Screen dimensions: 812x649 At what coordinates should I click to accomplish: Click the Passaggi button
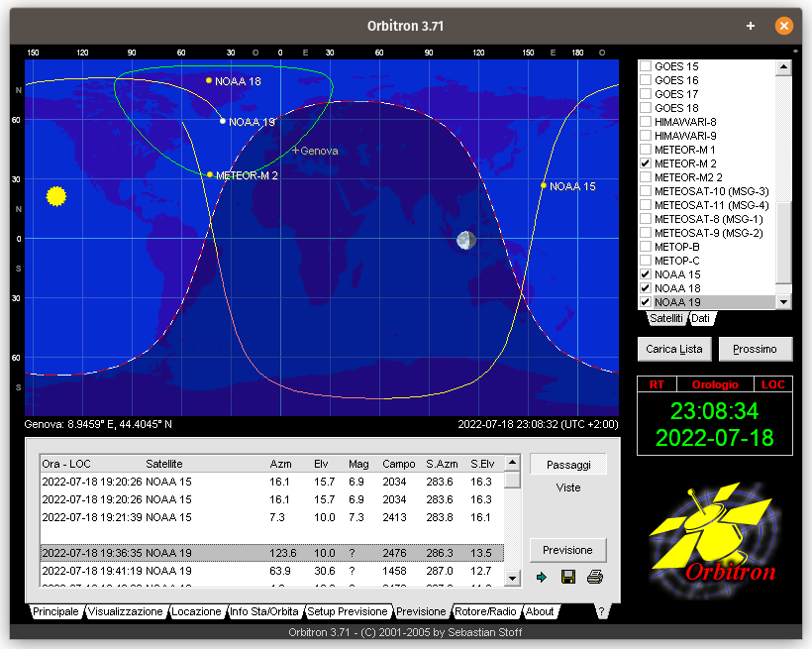(568, 465)
